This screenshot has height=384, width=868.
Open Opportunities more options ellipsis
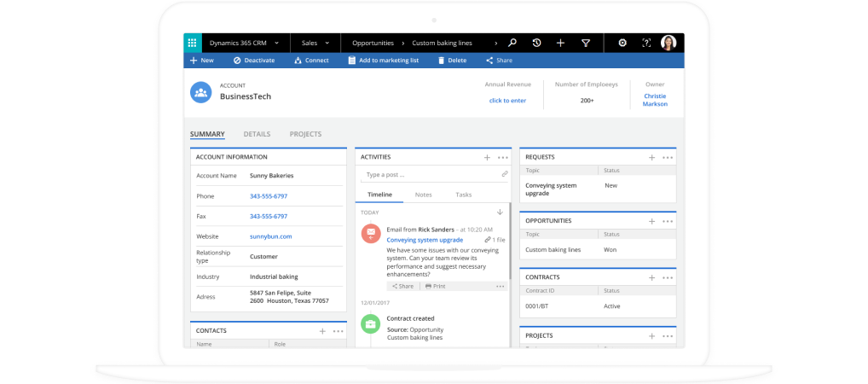click(x=668, y=221)
